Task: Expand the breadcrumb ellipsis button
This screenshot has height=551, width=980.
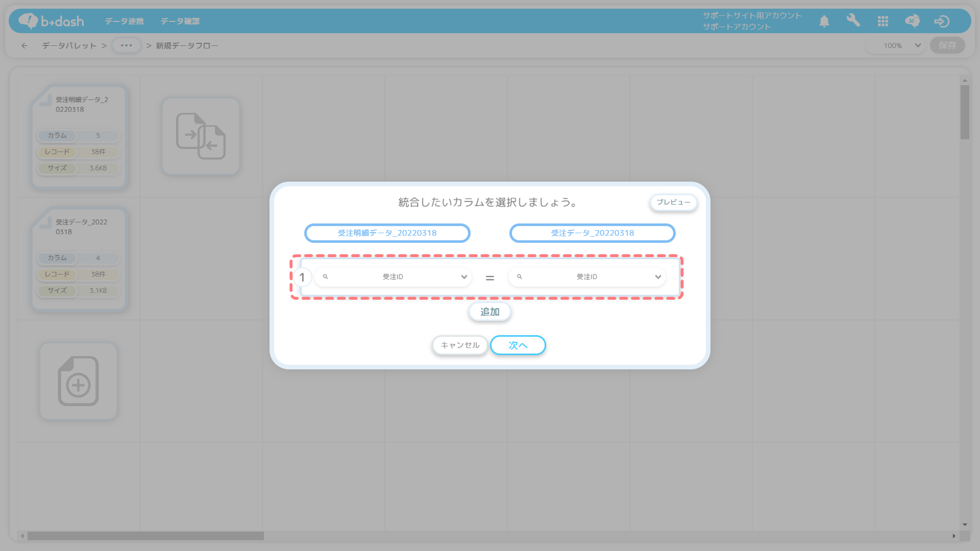Action: (126, 46)
